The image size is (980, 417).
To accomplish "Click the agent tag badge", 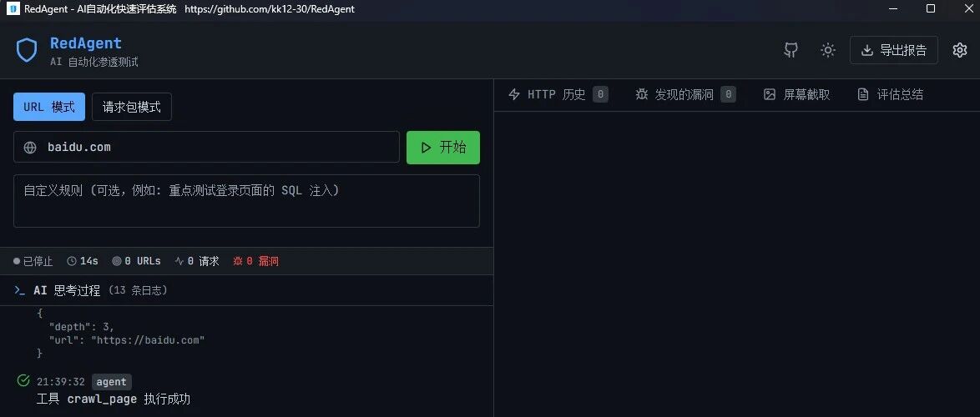I will (112, 382).
